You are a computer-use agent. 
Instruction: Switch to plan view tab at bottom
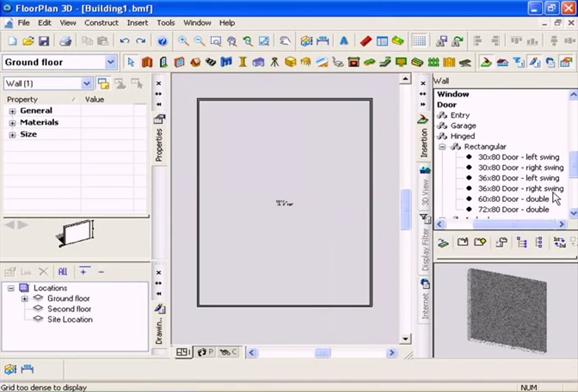[x=183, y=352]
